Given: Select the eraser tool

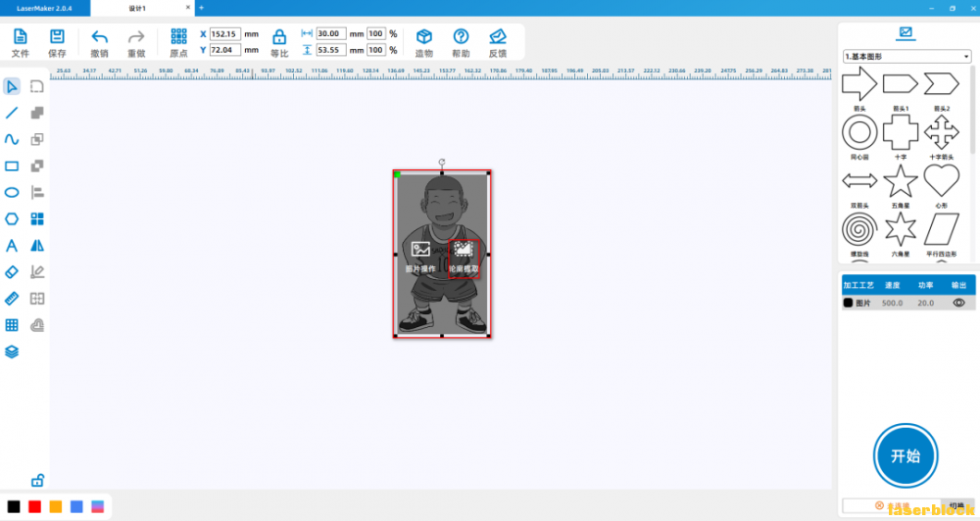Looking at the screenshot, I should pos(12,271).
